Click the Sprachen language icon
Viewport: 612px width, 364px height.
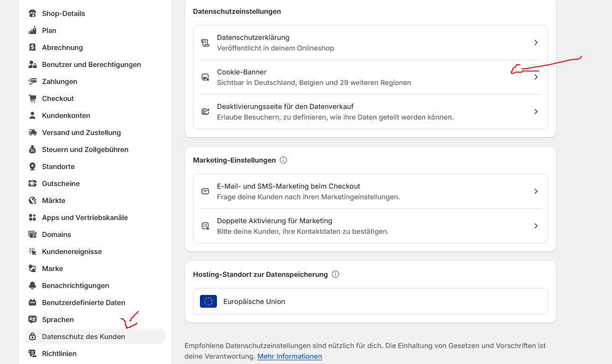[32, 319]
